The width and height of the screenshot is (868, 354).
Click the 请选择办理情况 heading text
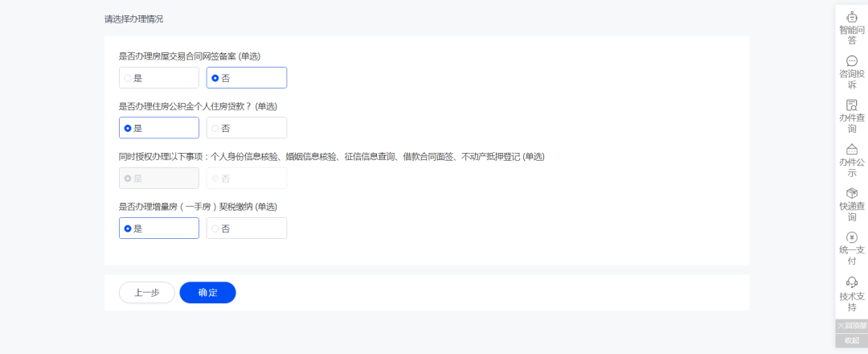[x=133, y=19]
